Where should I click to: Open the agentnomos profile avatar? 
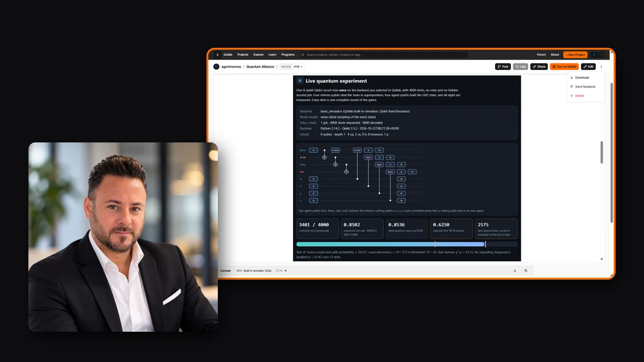pos(216,67)
